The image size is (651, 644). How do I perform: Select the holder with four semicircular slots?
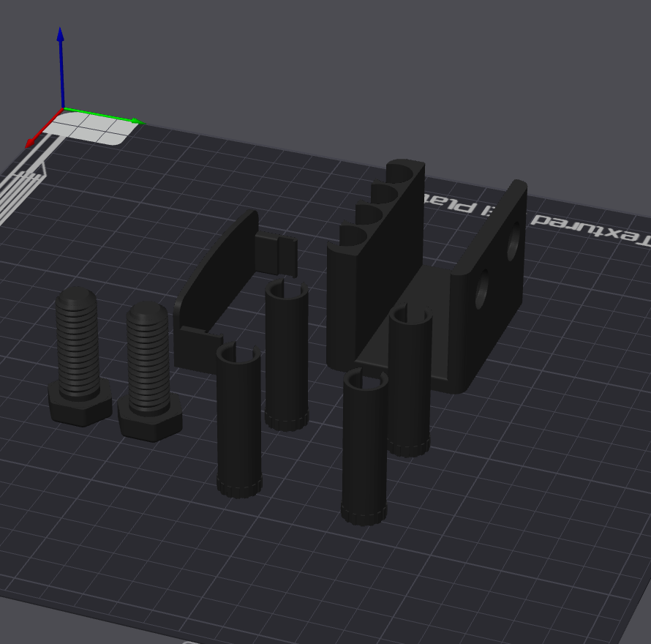(x=376, y=266)
